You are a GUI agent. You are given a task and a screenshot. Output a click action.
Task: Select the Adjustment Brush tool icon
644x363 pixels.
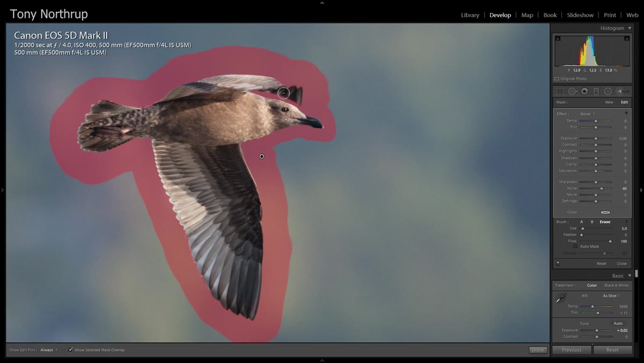click(x=623, y=91)
